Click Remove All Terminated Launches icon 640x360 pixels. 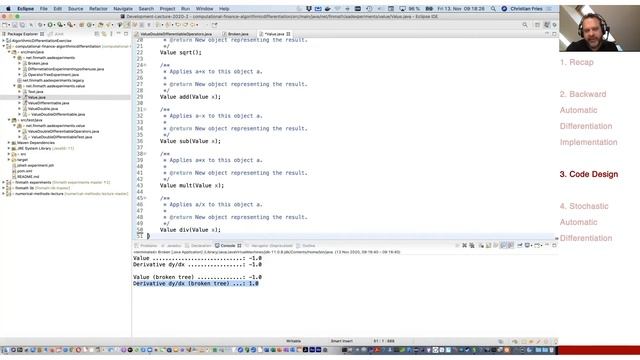472,246
